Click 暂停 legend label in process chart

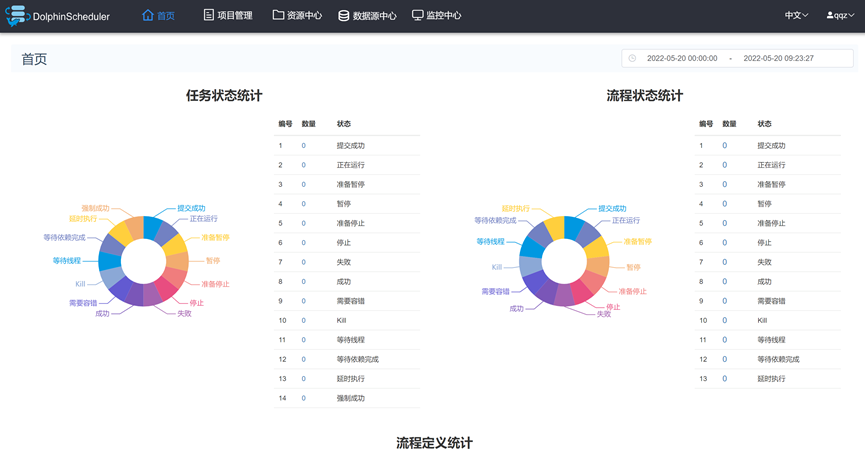tap(633, 267)
